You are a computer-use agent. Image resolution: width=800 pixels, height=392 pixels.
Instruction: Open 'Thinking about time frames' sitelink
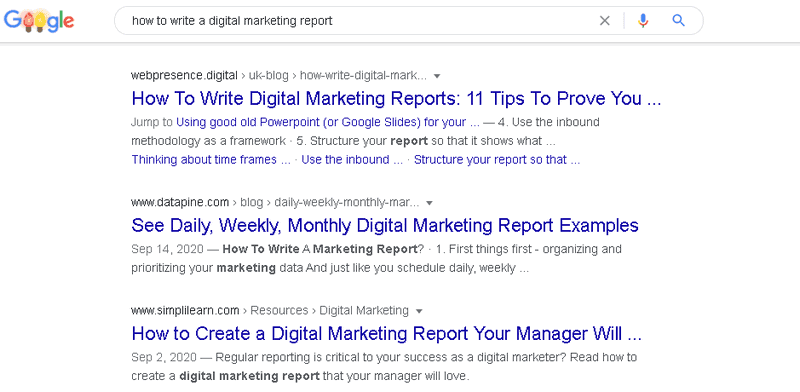tap(211, 160)
